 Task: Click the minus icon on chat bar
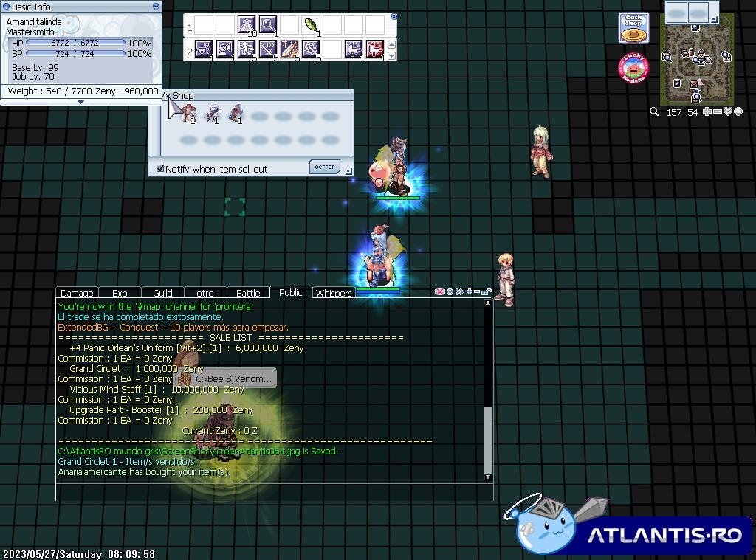coord(477,292)
